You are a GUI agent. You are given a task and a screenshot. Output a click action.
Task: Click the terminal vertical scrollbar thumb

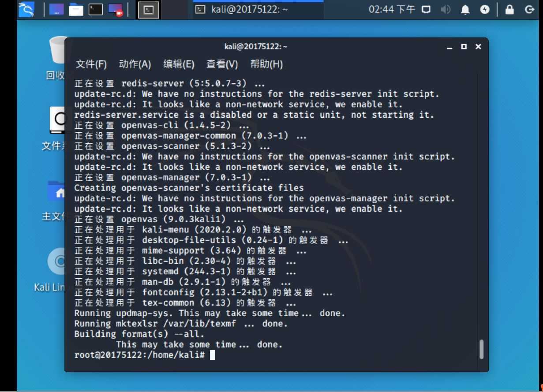coord(481,349)
